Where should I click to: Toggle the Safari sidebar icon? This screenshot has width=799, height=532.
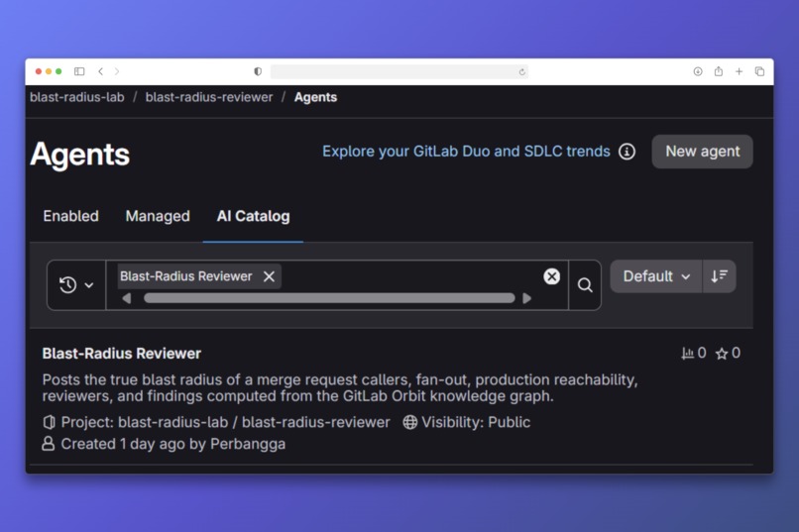click(79, 71)
